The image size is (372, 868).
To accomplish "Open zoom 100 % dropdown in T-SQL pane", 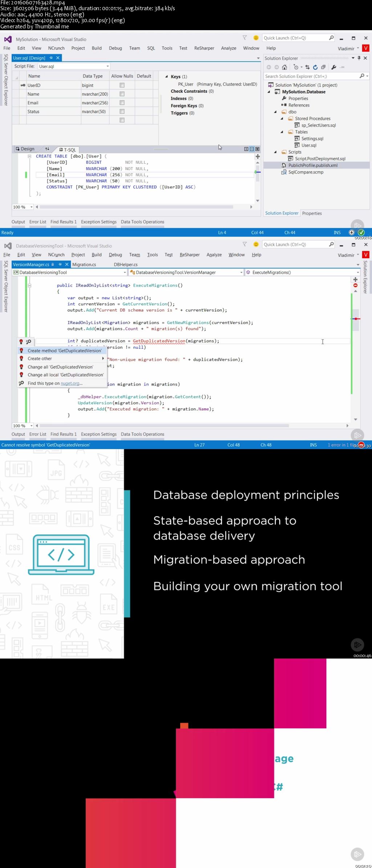I will tap(32, 207).
